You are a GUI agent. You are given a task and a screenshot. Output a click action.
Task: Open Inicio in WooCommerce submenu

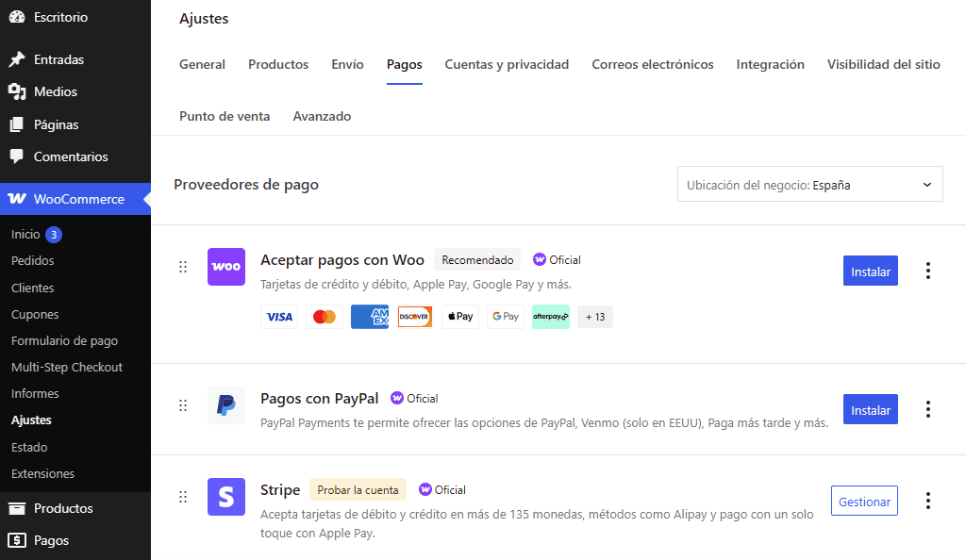(x=25, y=235)
